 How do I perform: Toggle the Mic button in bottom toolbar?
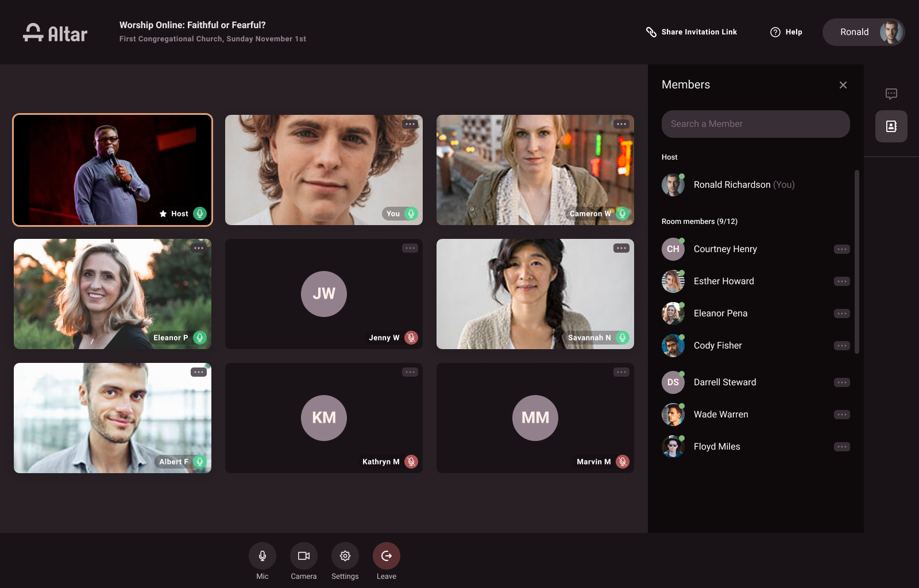click(x=262, y=556)
